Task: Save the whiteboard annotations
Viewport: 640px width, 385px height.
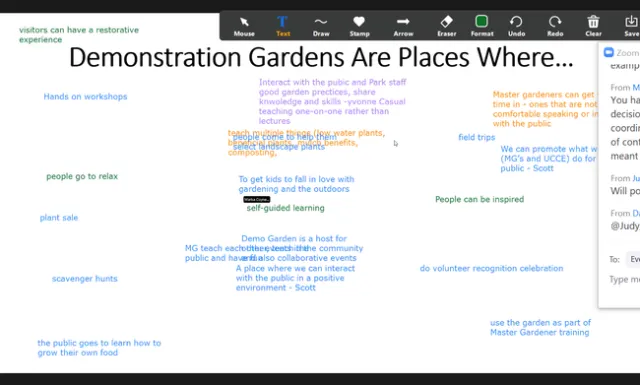Action: pos(631,27)
